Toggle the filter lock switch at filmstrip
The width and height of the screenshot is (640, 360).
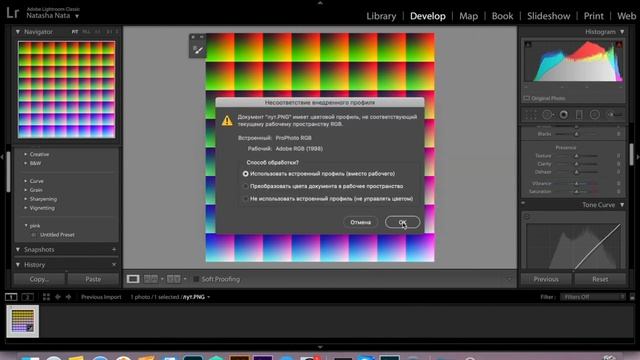pyautogui.click(x=632, y=297)
